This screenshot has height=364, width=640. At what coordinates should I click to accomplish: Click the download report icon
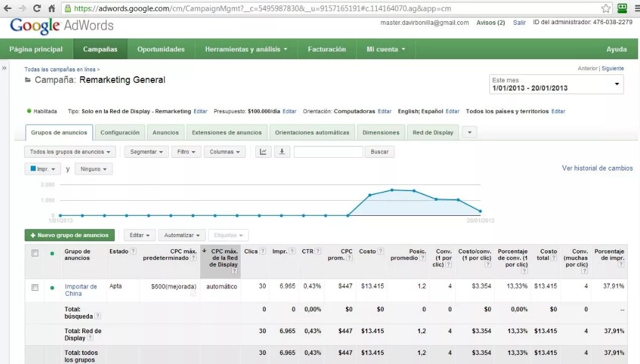click(x=282, y=152)
